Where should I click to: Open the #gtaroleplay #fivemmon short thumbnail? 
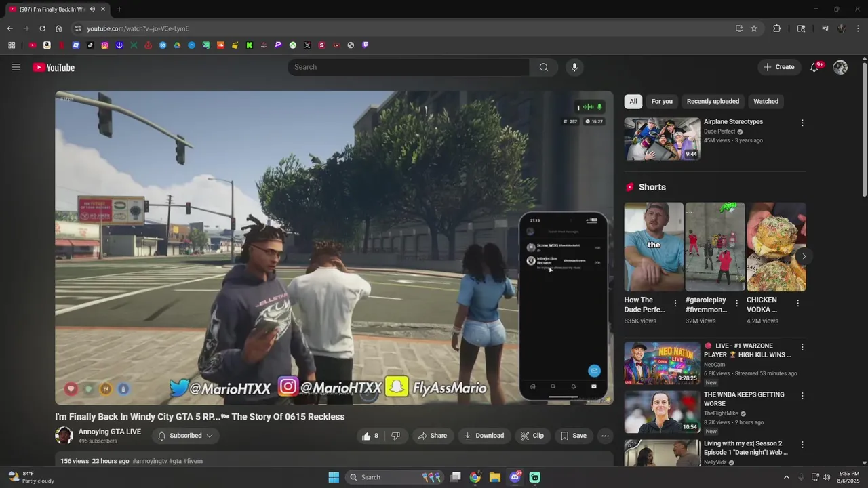tap(715, 247)
